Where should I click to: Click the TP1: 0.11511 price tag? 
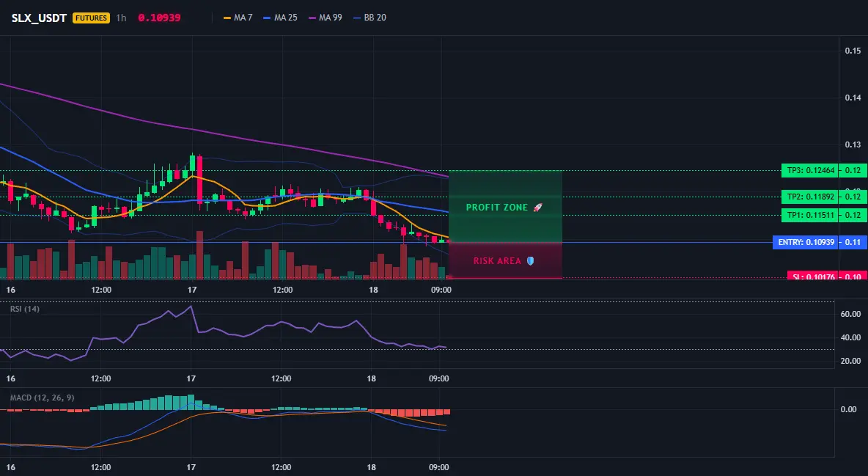(809, 215)
